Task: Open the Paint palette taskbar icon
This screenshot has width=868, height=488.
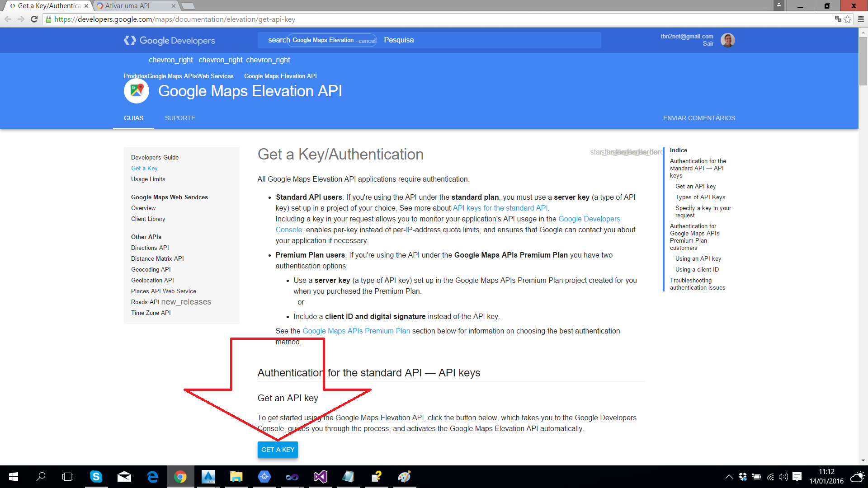Action: tap(404, 477)
